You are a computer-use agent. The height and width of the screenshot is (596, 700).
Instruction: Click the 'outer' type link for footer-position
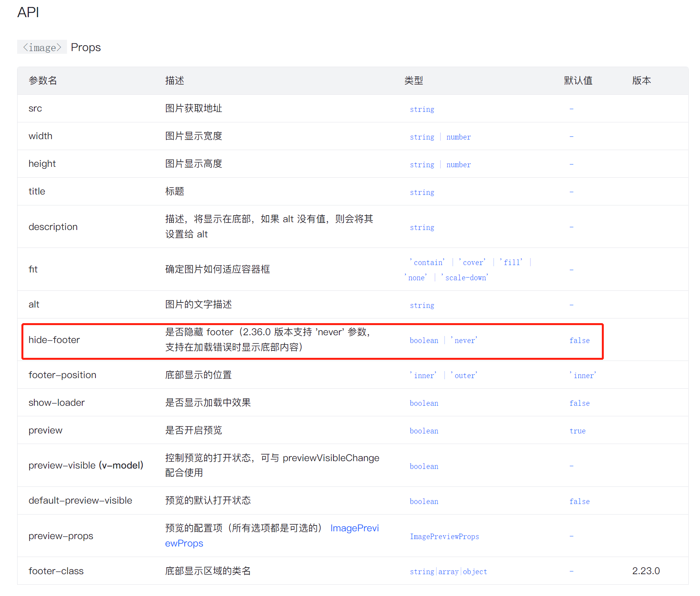click(464, 375)
